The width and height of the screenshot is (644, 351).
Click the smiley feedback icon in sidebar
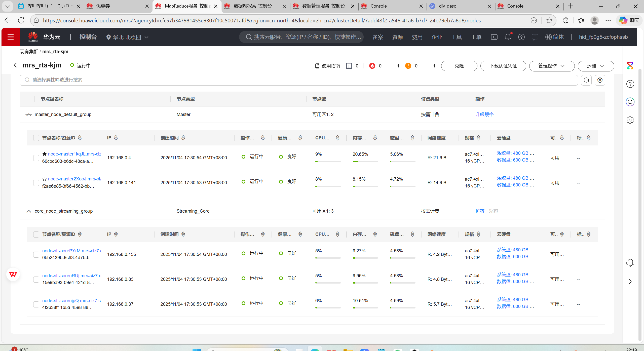[x=630, y=102]
